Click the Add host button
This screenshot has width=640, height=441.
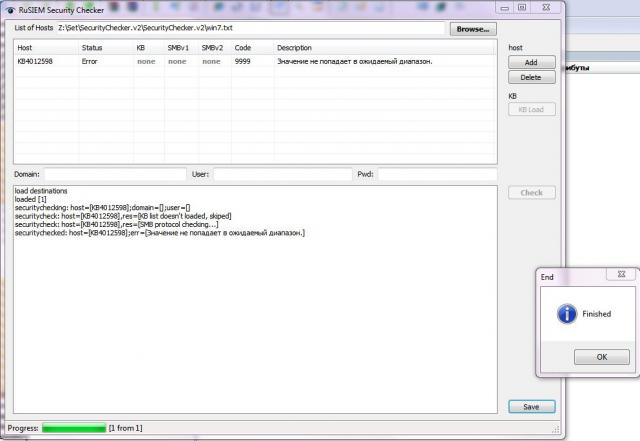(531, 62)
